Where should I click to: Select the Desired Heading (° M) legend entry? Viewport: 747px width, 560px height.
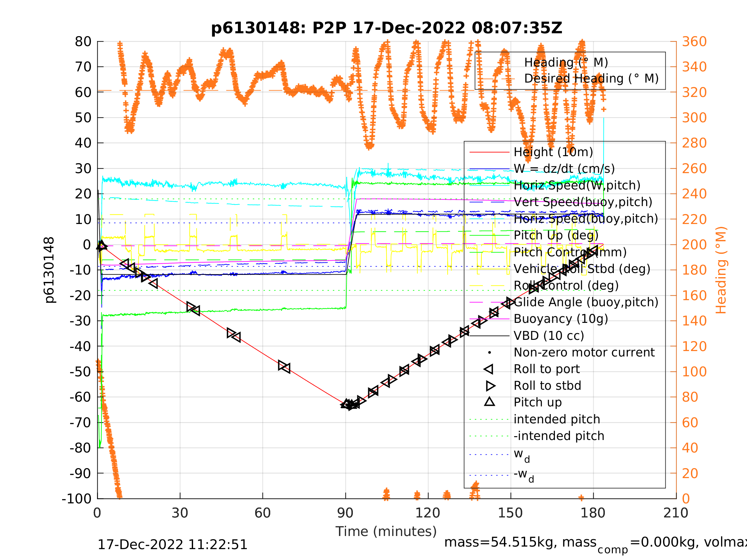591,79
